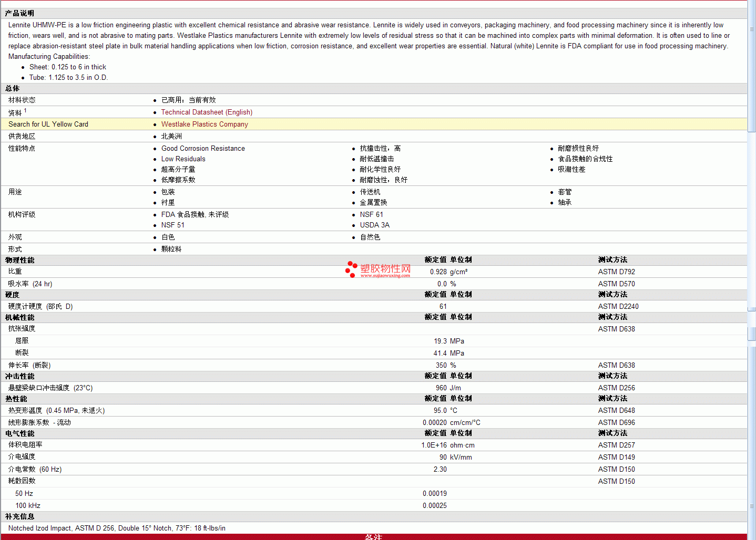Image resolution: width=756 pixels, height=540 pixels.
Task: Click the 90 kV/mm dielectric strength value
Action: [x=456, y=457]
